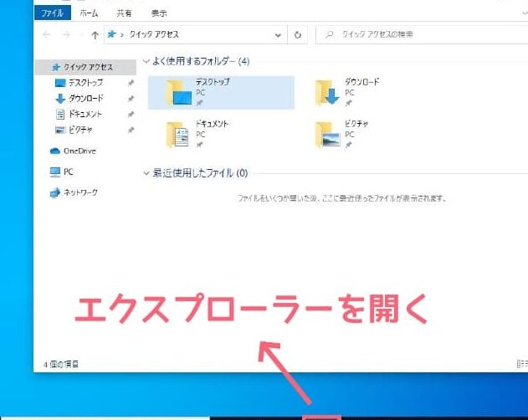Click the up arrow navigation button

pyautogui.click(x=94, y=35)
